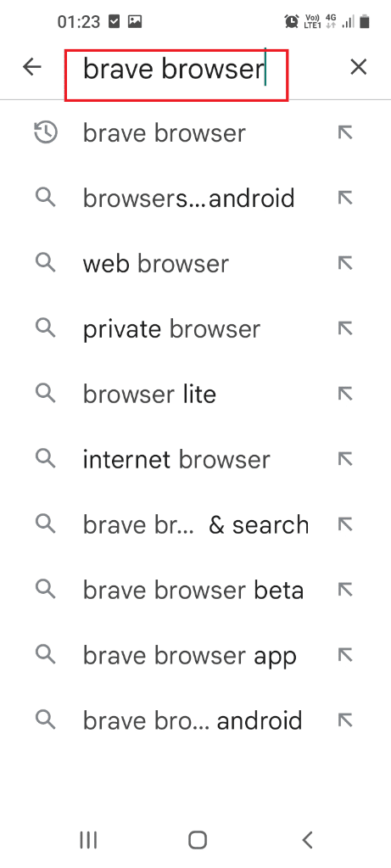Select 'brave bro... android' suggestion
Viewport: 391px width, 868px height.
click(195, 720)
